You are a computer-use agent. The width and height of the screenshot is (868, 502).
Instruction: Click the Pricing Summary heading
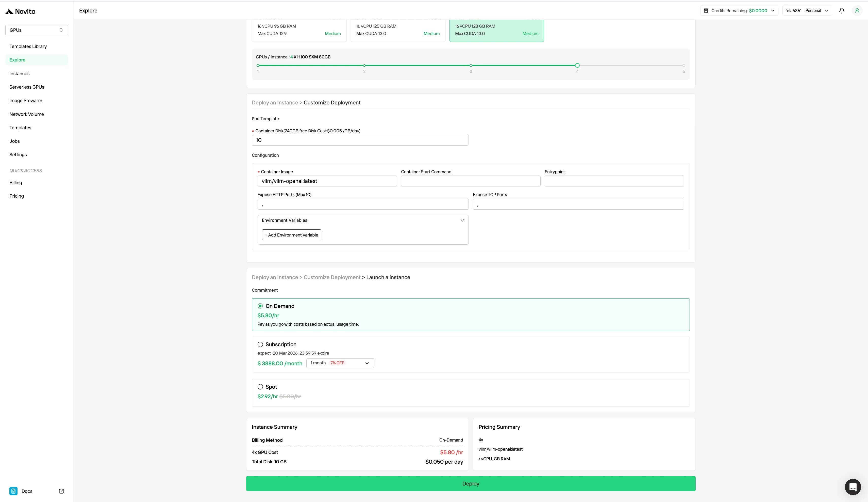pos(499,427)
